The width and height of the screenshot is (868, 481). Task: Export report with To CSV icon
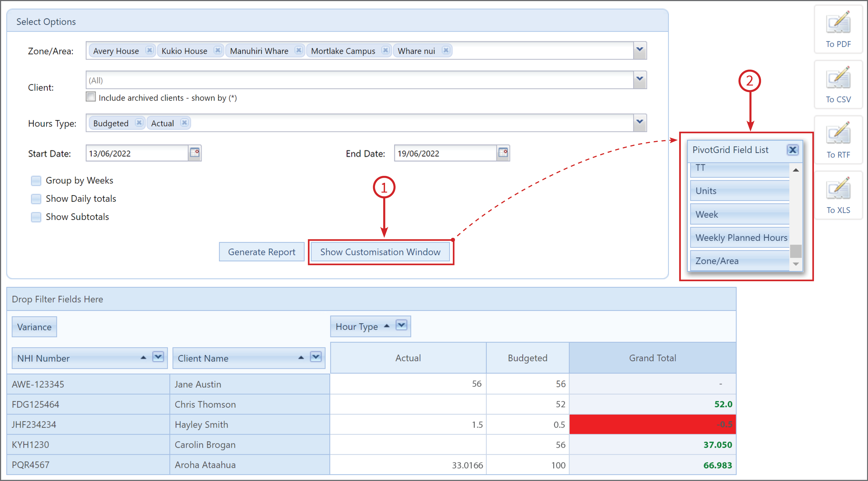[838, 85]
